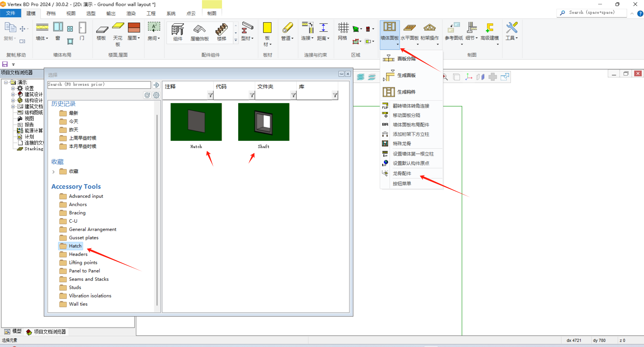
Task: Click the 项目文档浏览器 bottom tab
Action: (46, 332)
